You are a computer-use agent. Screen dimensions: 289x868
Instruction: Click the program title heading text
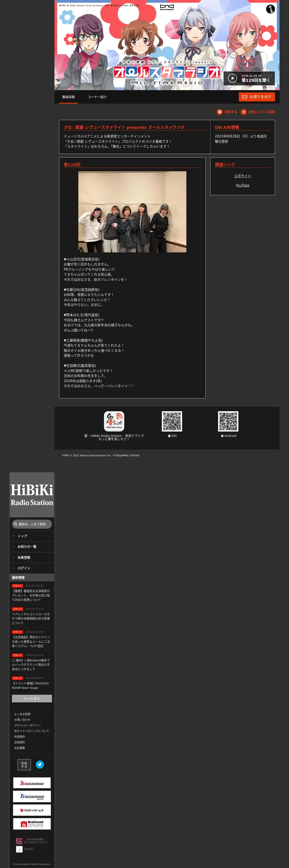point(124,127)
